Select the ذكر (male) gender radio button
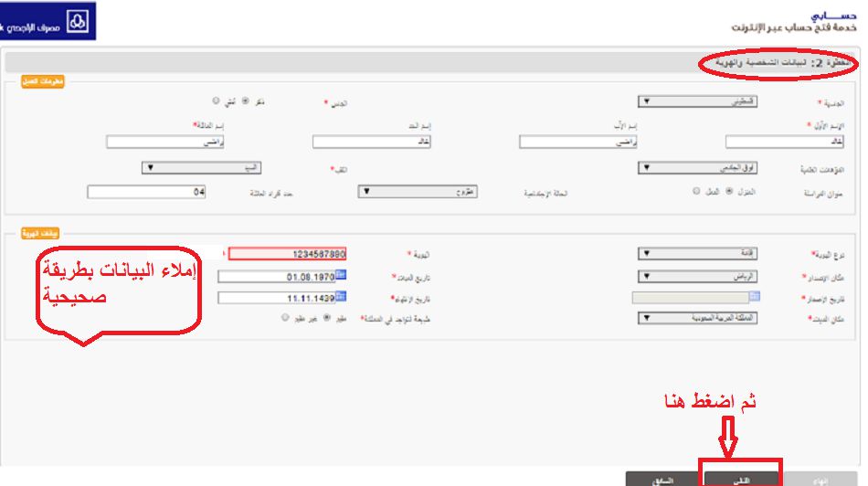The height and width of the screenshot is (486, 868). [245, 101]
